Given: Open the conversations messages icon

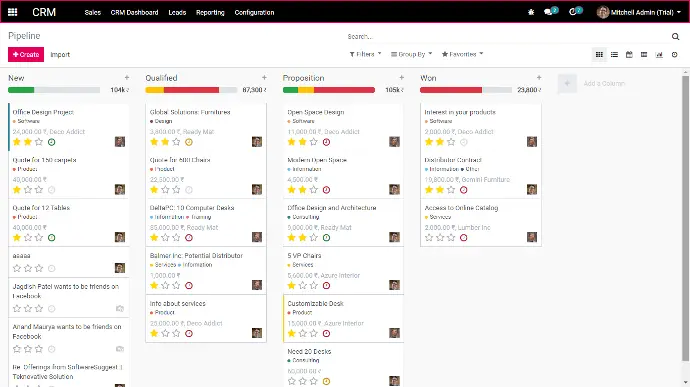Looking at the screenshot, I should pyautogui.click(x=548, y=12).
